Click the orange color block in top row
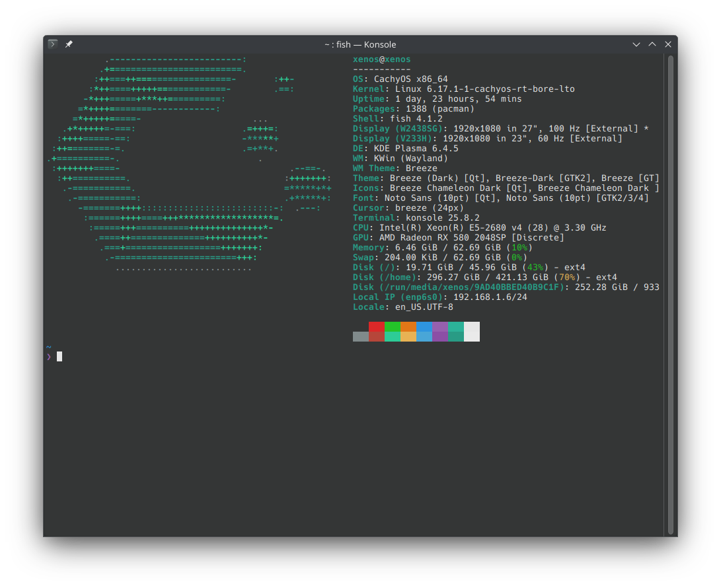Image resolution: width=721 pixels, height=588 pixels. pyautogui.click(x=408, y=326)
